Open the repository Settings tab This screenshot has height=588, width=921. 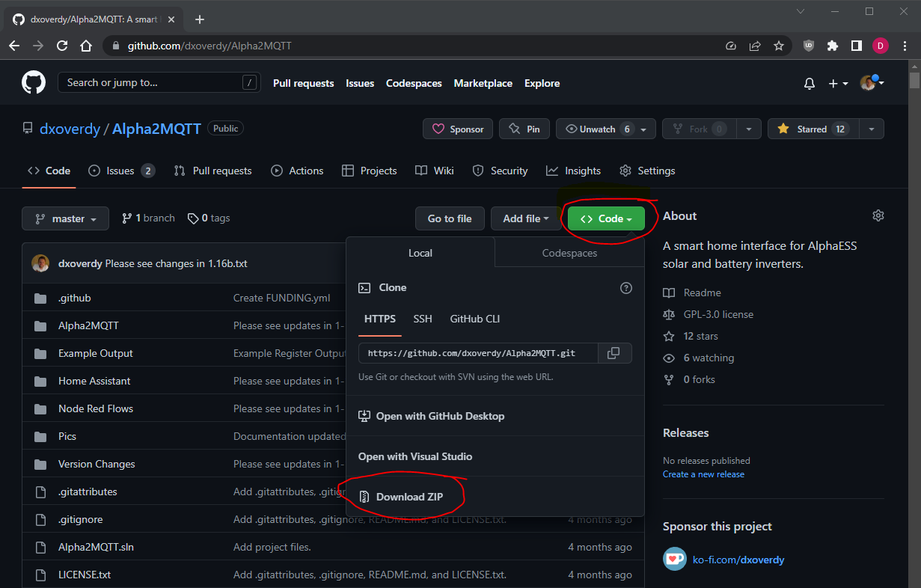[647, 171]
